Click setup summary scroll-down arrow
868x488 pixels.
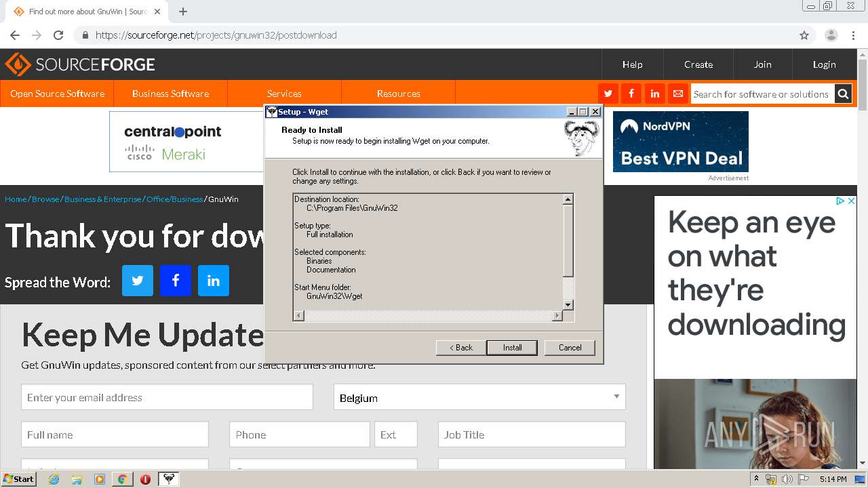pos(568,305)
